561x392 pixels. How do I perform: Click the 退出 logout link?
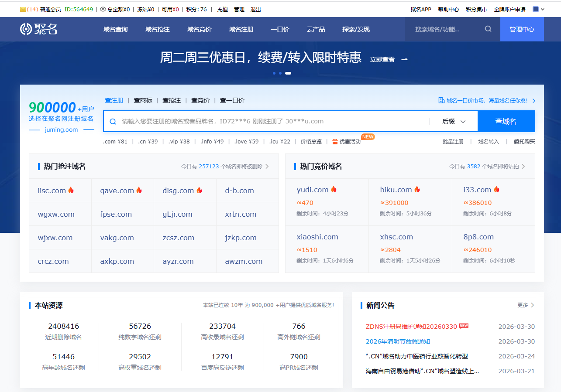pos(256,9)
